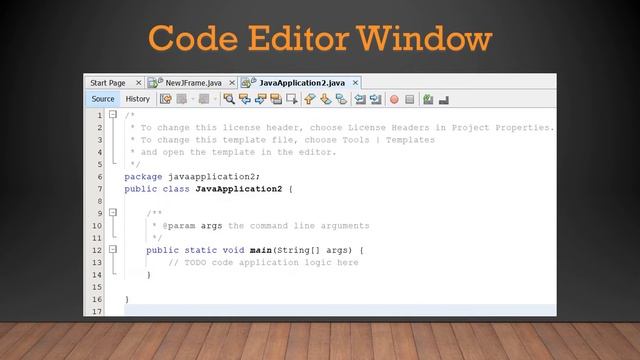
Task: Open the Forward history dropdown arrow
Action: [x=215, y=99]
